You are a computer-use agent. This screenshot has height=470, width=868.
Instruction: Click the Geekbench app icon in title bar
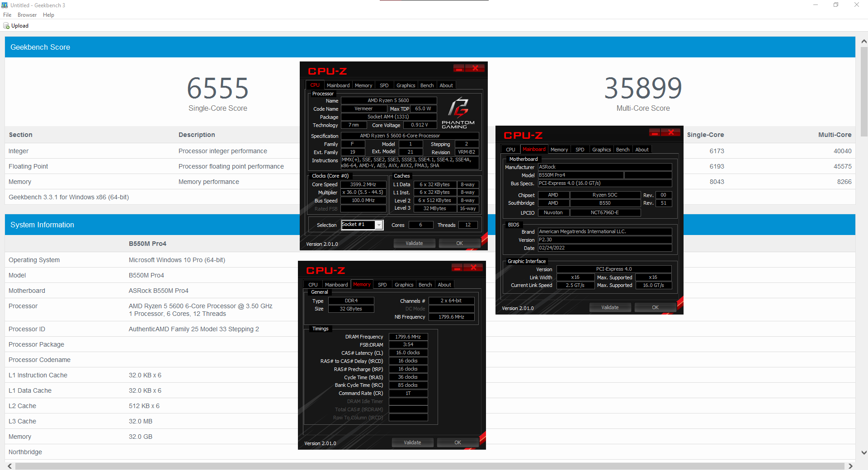coord(5,5)
